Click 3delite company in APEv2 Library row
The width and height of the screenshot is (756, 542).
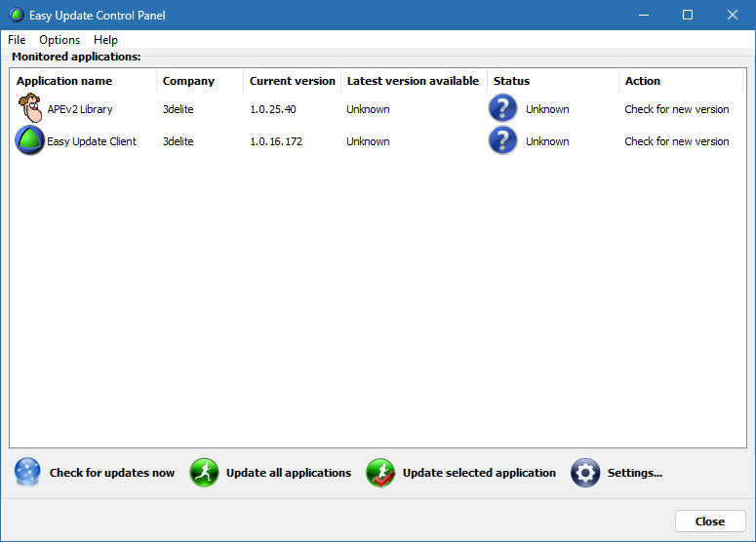tap(178, 109)
